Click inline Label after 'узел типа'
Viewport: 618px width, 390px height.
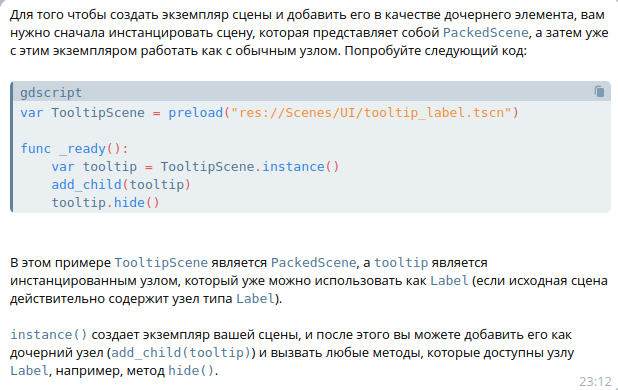pos(255,298)
